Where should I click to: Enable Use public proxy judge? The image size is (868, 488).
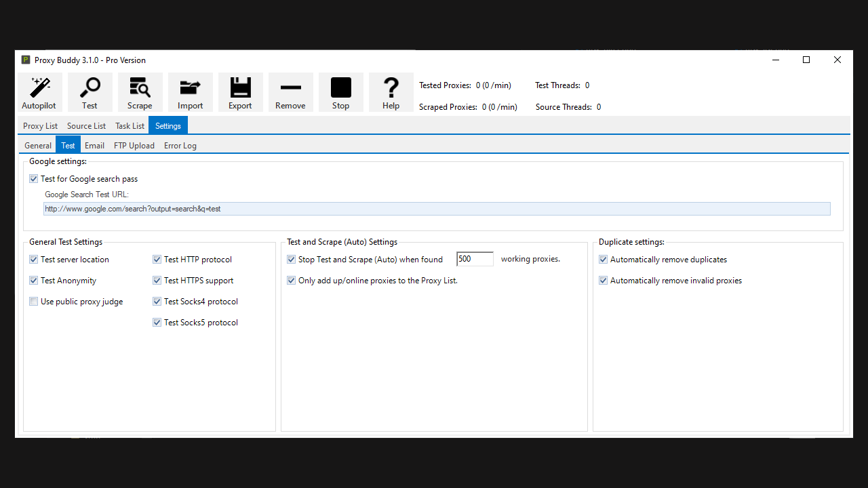[x=33, y=301]
